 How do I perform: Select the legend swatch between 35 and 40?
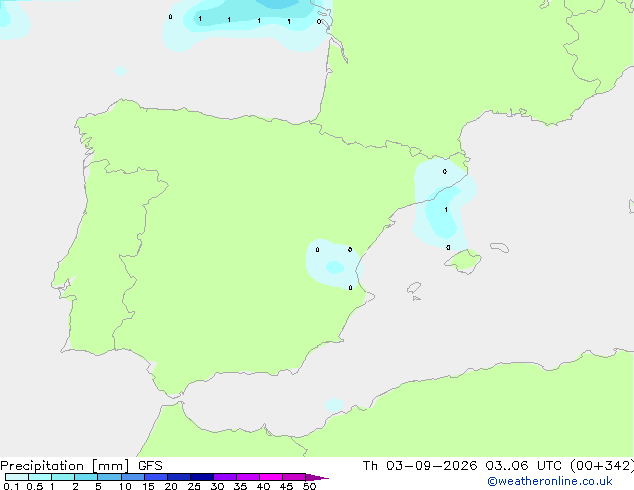pyautogui.click(x=247, y=477)
